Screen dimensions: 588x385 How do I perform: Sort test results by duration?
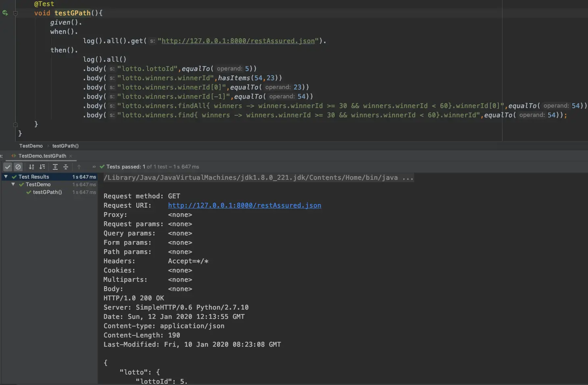[42, 167]
